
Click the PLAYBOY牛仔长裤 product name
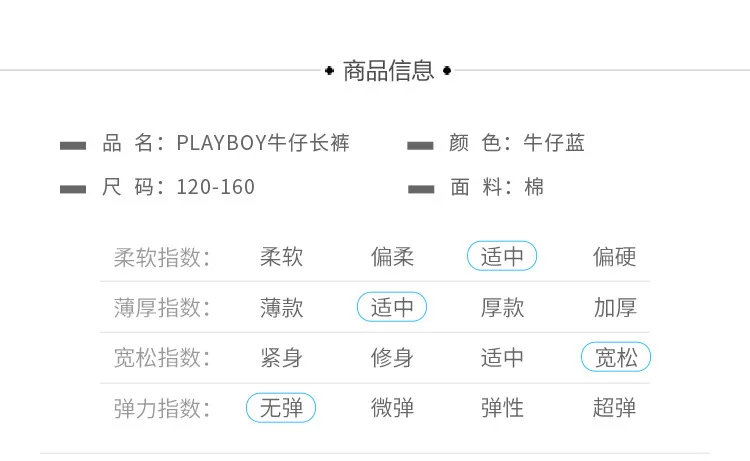[x=263, y=143]
